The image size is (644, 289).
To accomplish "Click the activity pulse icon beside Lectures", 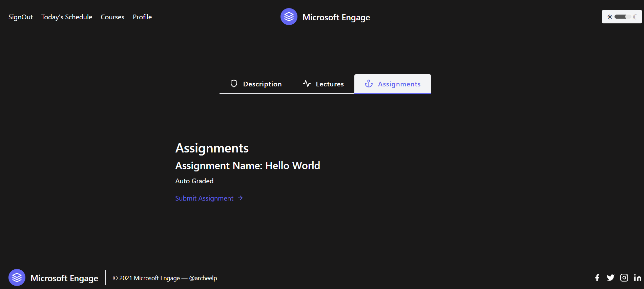I will coord(307,84).
